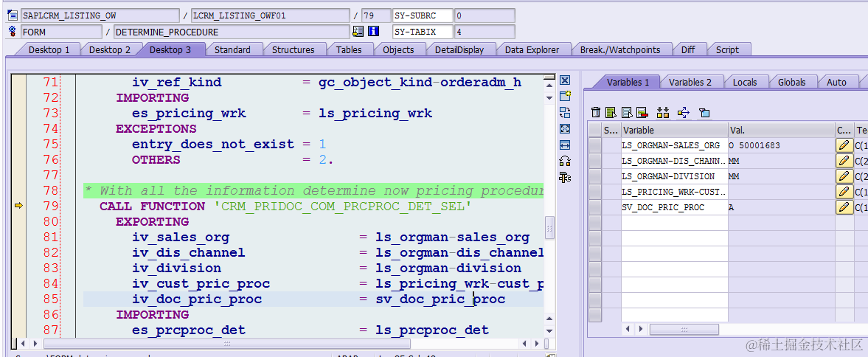Open the Diff tab

coord(688,50)
